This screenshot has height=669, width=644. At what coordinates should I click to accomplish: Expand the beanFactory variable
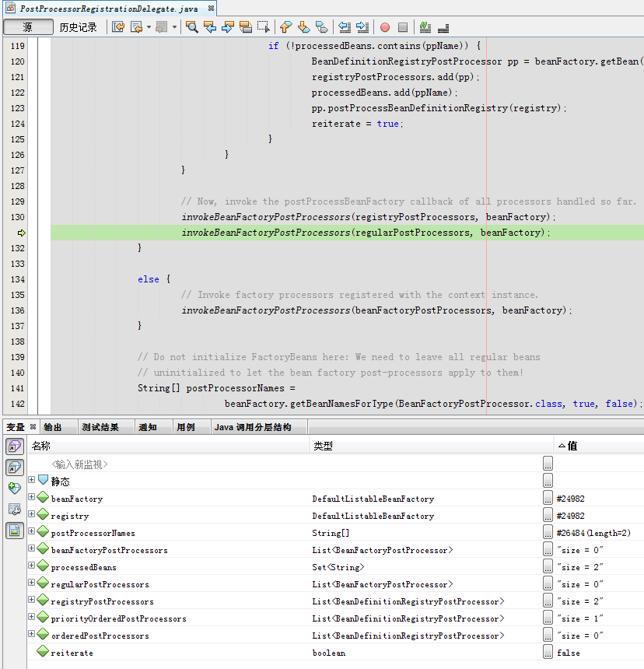(x=32, y=496)
